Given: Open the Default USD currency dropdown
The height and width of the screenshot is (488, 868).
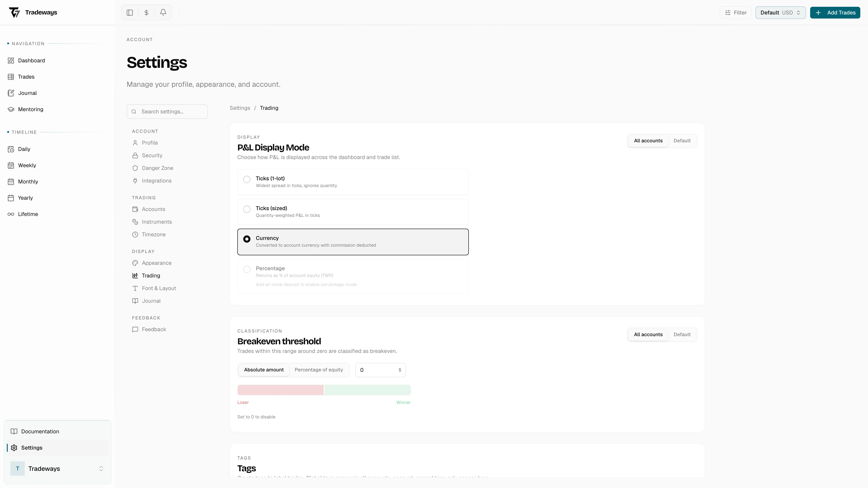Looking at the screenshot, I should click(x=780, y=12).
